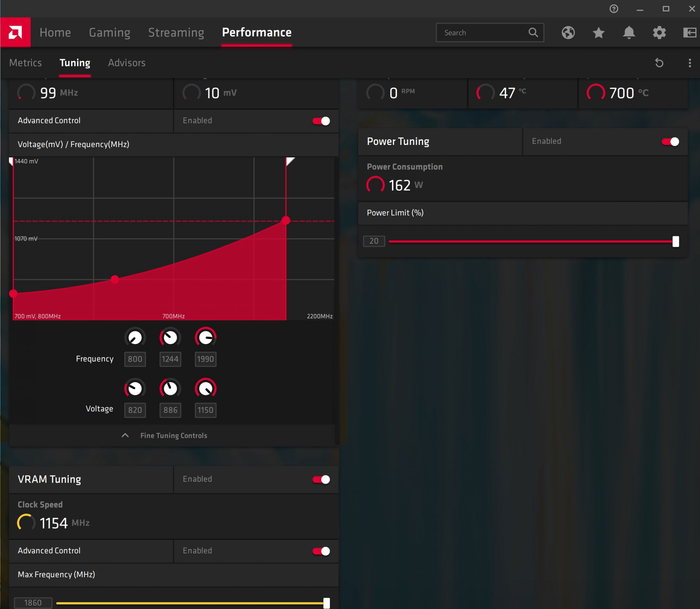Open the Metrics sub-tab

coord(25,63)
